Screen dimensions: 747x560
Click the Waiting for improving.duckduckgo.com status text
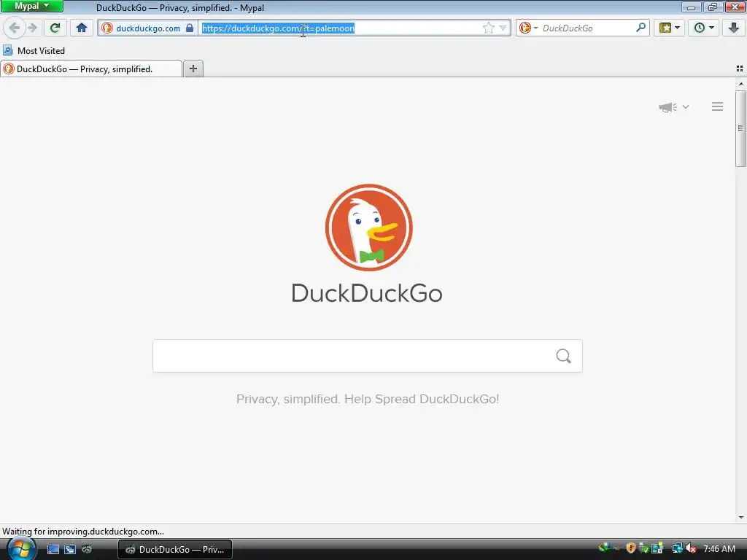coord(83,532)
